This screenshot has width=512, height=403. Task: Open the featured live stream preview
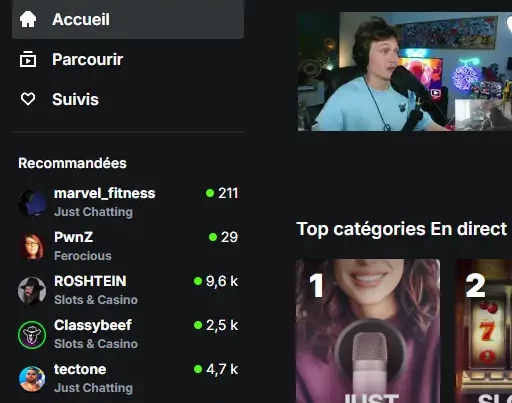405,72
